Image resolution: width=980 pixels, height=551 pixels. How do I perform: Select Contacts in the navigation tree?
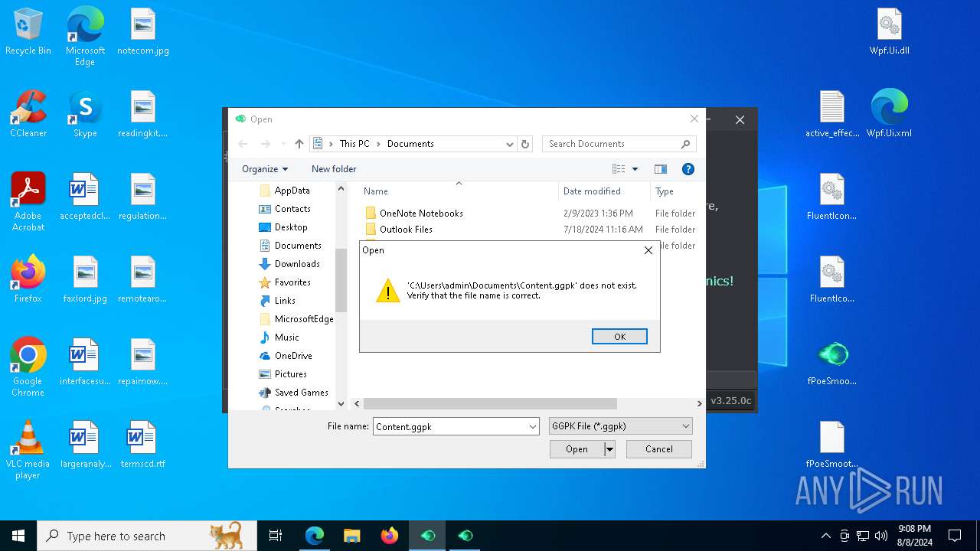pyautogui.click(x=292, y=209)
